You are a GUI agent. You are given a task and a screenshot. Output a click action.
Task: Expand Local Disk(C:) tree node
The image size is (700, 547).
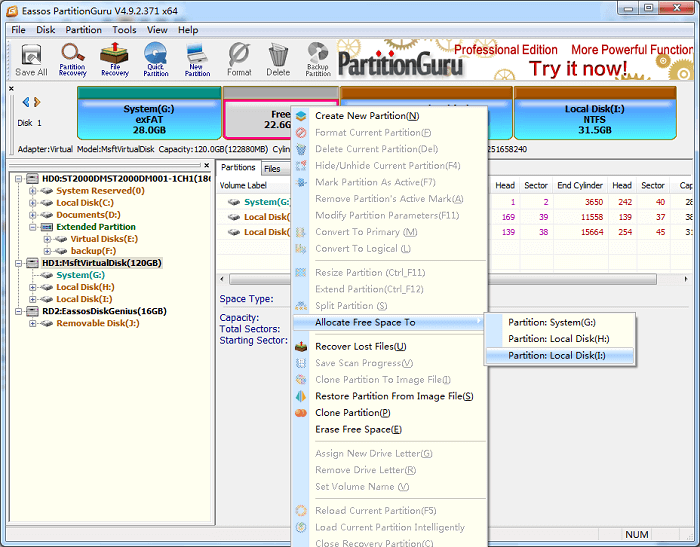coord(32,203)
